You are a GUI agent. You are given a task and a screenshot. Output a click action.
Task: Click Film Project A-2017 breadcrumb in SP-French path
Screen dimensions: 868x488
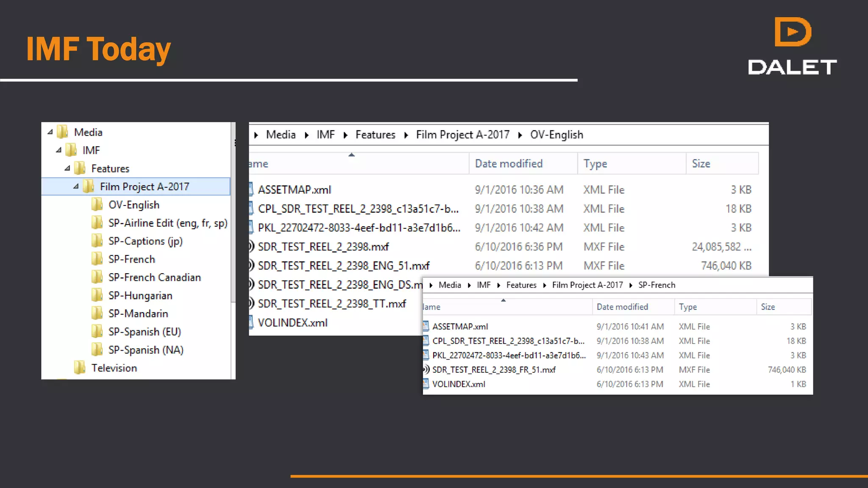point(587,285)
